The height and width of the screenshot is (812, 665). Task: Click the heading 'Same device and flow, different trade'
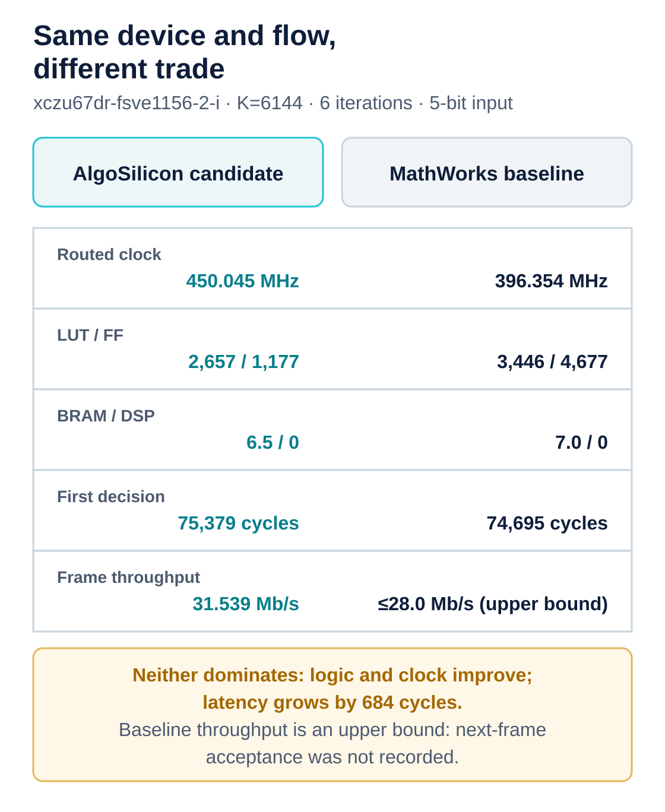[185, 52]
